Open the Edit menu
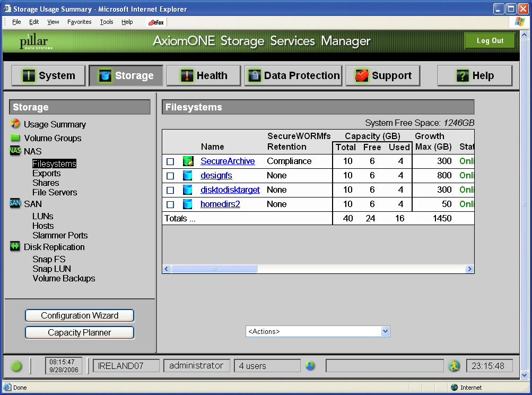 (34, 22)
